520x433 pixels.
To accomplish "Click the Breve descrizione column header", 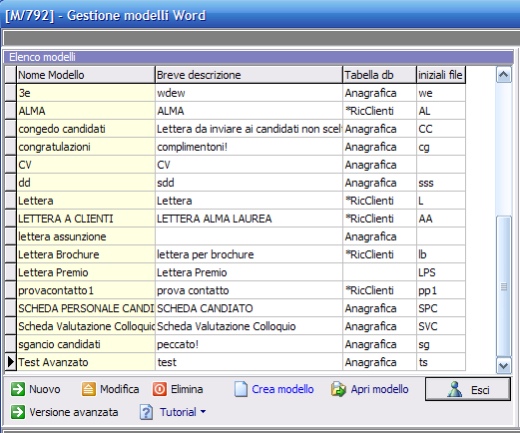I will [x=249, y=75].
